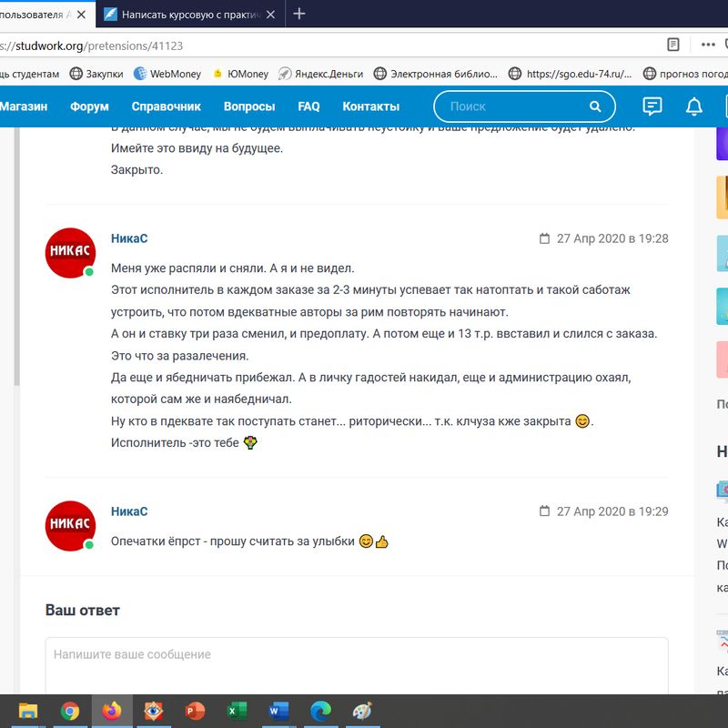
Task: Open a new browser tab
Action: click(299, 14)
